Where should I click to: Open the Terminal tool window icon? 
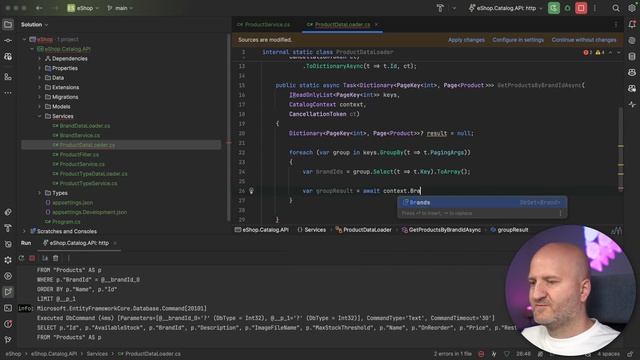pyautogui.click(x=8, y=308)
